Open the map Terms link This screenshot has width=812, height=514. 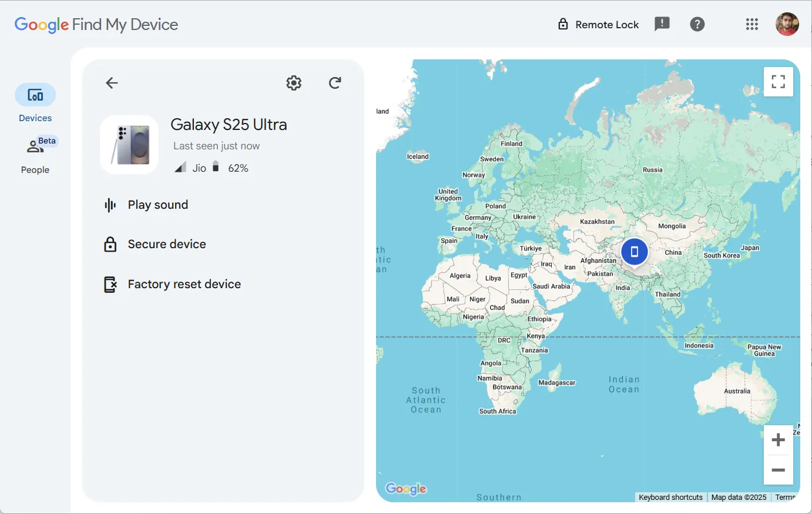pos(786,497)
